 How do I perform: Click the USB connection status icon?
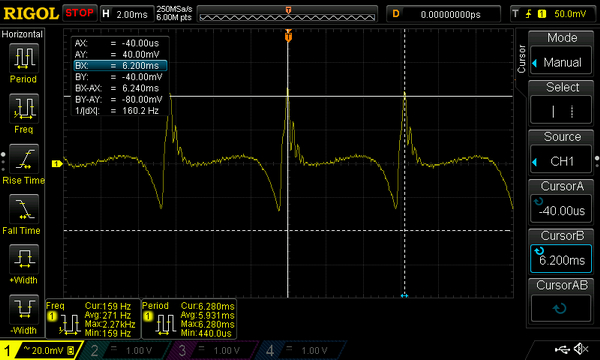click(x=562, y=349)
